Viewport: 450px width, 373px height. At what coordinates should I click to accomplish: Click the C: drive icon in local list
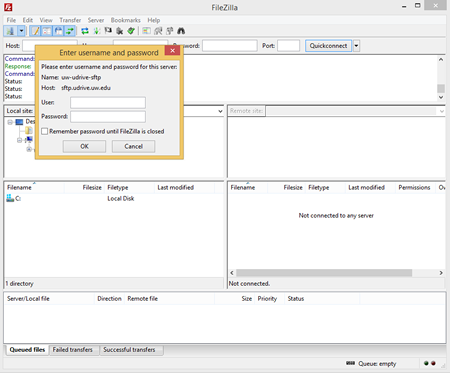click(10, 198)
